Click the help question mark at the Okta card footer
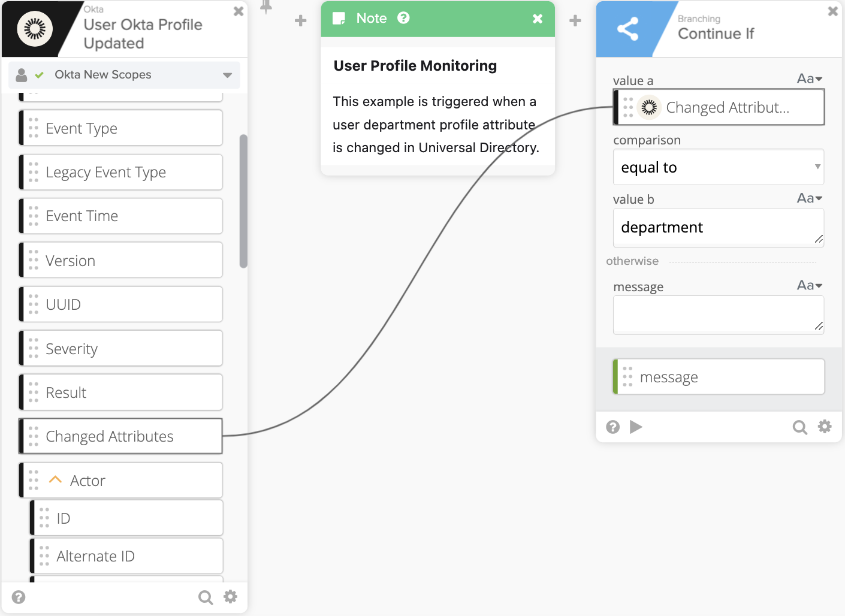 [19, 597]
